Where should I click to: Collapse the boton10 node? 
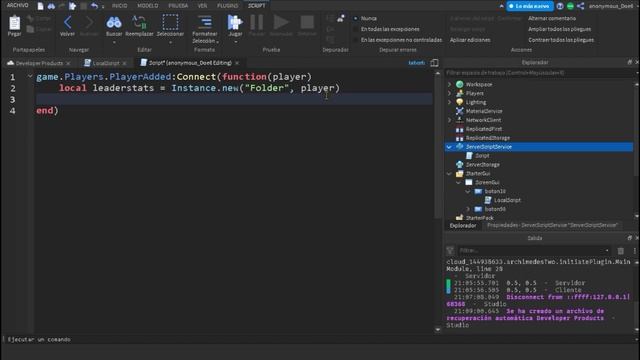(468, 191)
